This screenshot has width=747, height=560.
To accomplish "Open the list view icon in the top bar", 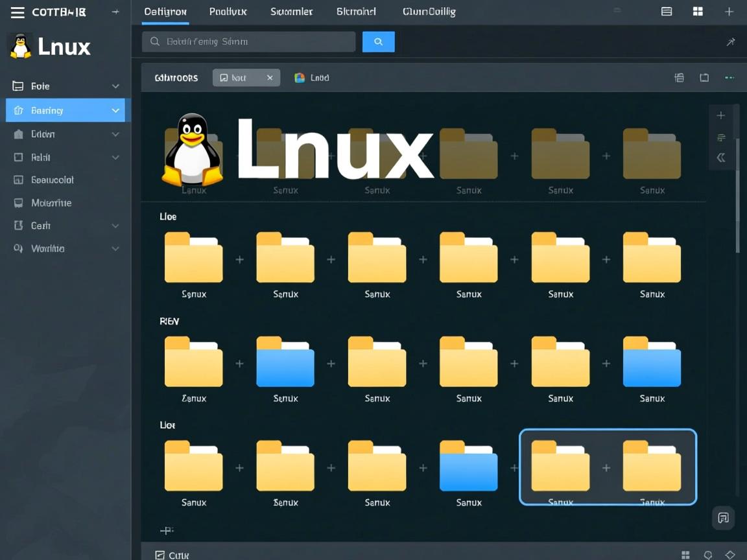I will (666, 11).
